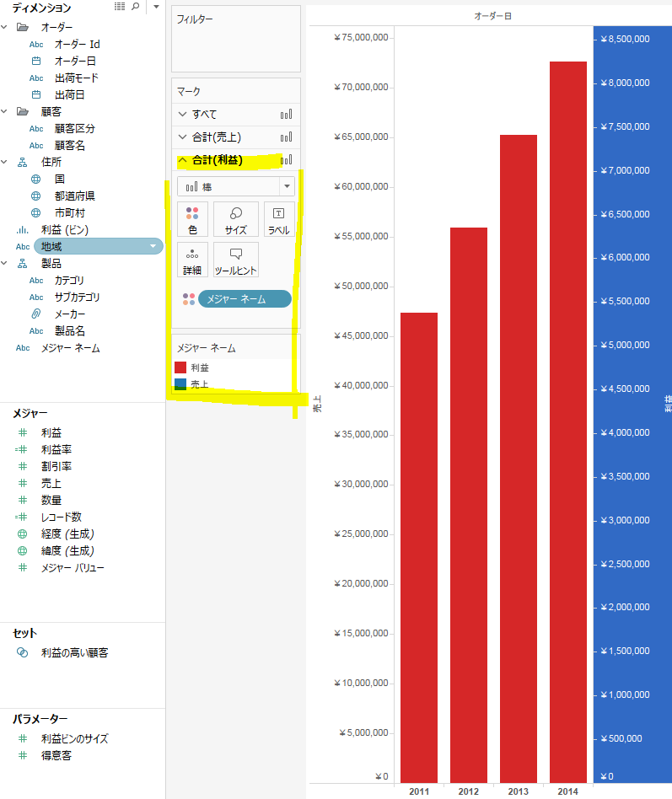Click the bar icon on すべて row
The image size is (672, 799).
287,114
